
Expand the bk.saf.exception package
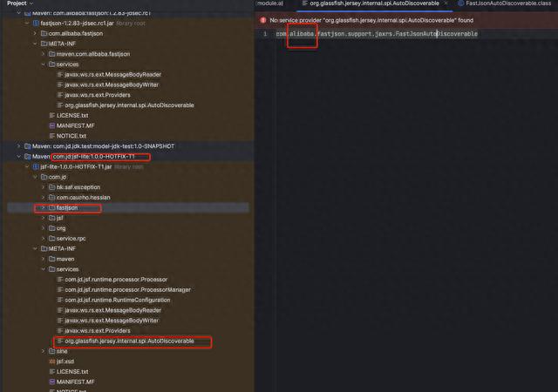point(43,187)
